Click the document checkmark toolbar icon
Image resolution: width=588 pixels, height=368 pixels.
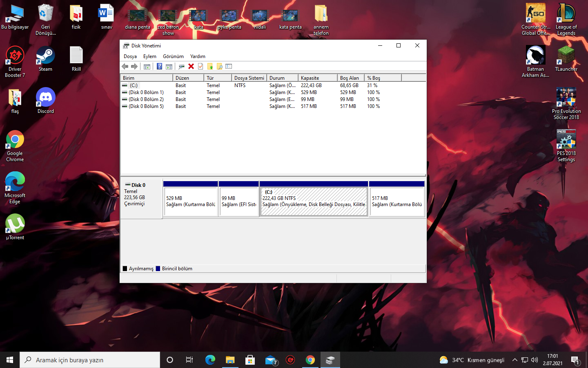[200, 66]
